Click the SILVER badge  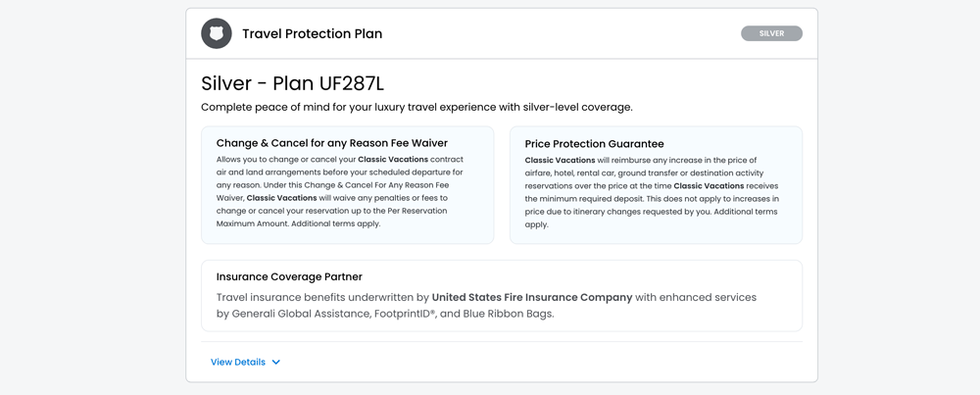pyautogui.click(x=771, y=33)
